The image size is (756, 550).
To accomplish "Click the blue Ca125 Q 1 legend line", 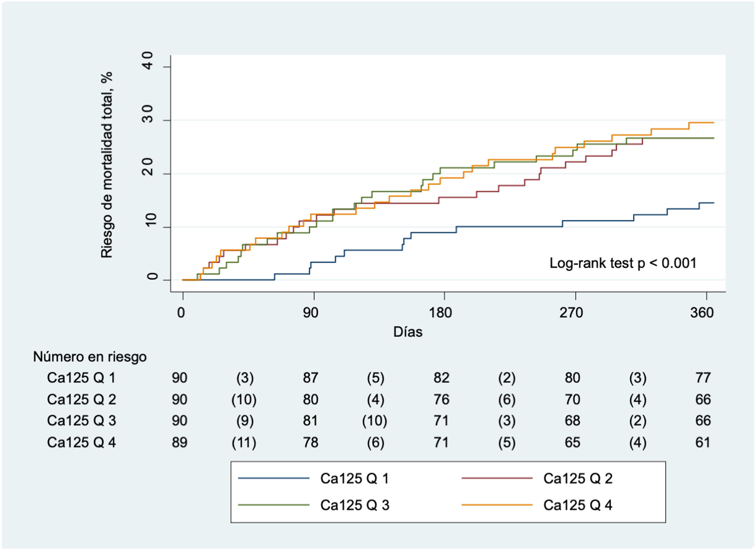I will pos(274,478).
